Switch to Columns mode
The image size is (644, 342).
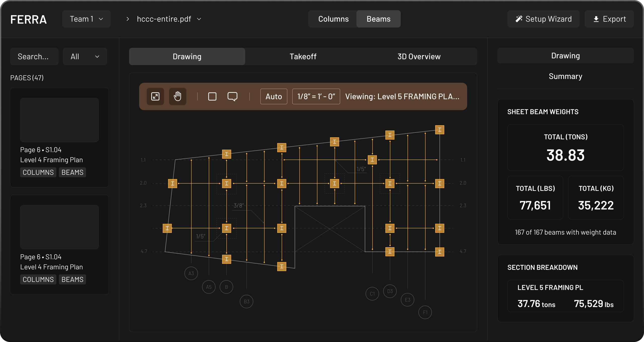coord(333,19)
